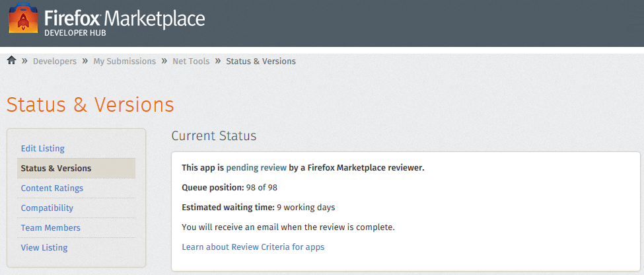Click the Estimated waiting time line
The height and width of the screenshot is (275, 644).
point(258,208)
